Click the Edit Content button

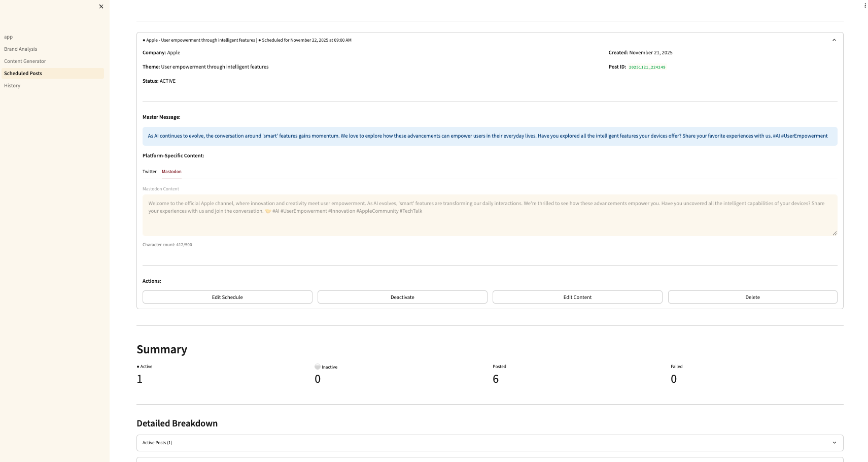click(577, 298)
